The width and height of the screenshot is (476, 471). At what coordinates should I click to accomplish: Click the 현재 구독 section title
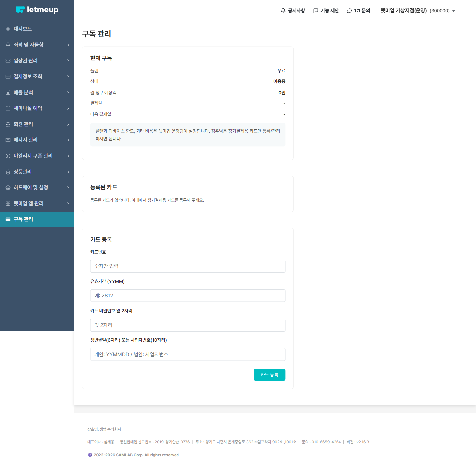click(101, 58)
